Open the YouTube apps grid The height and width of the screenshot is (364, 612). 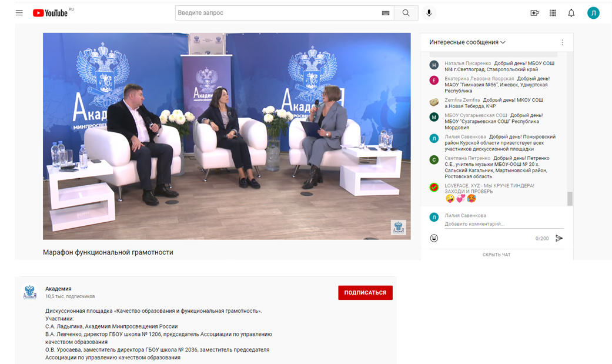click(553, 13)
